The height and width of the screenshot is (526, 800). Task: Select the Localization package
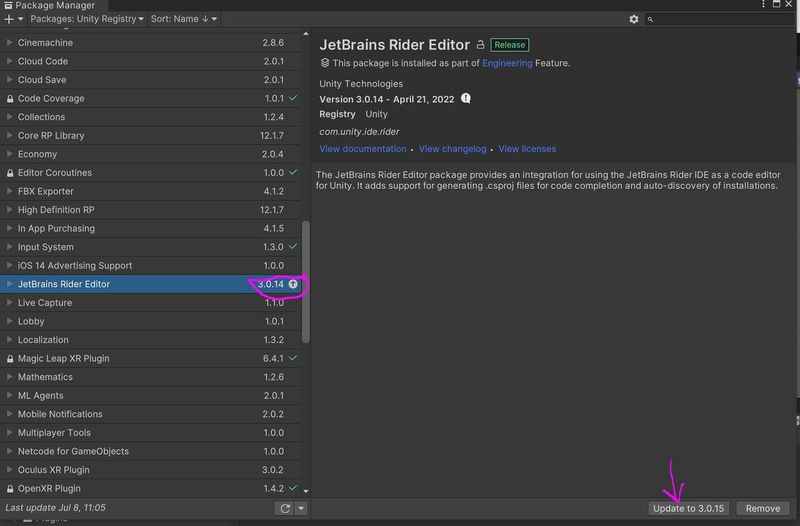[151, 340]
